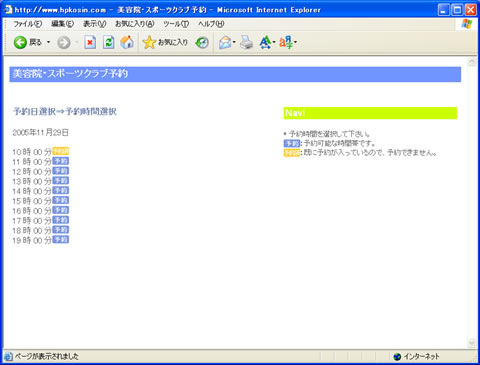Open the ファイル(F) menu

[28, 24]
